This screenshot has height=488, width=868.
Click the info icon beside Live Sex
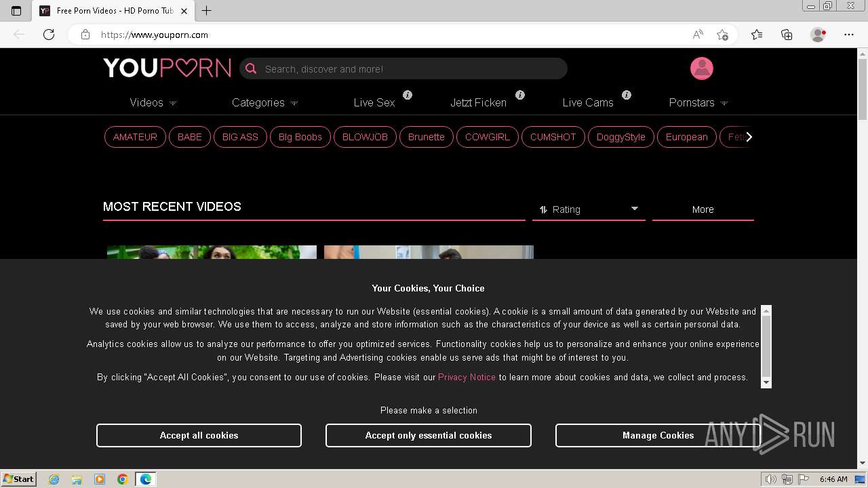tap(408, 95)
